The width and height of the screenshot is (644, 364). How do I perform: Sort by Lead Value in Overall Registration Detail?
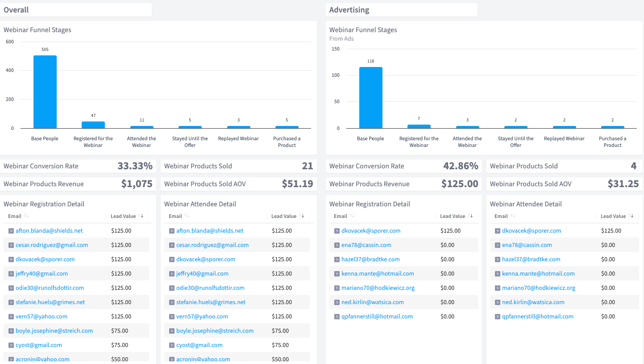(141, 216)
